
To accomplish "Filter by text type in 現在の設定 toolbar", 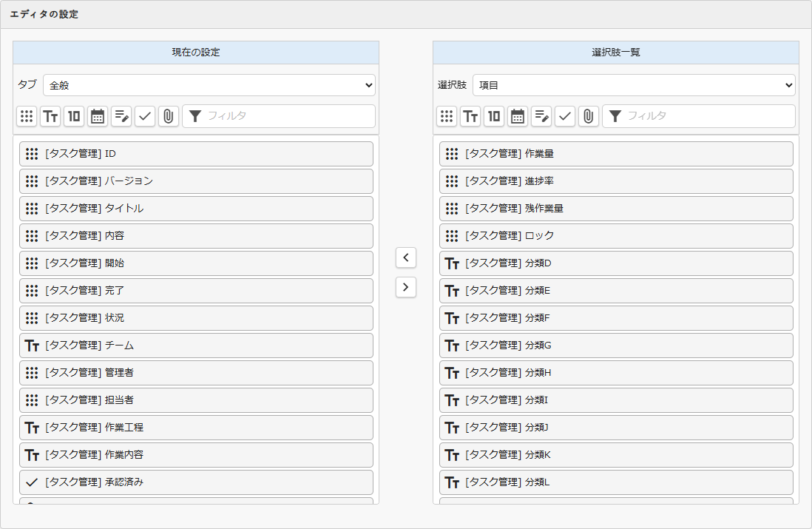I will coord(50,116).
